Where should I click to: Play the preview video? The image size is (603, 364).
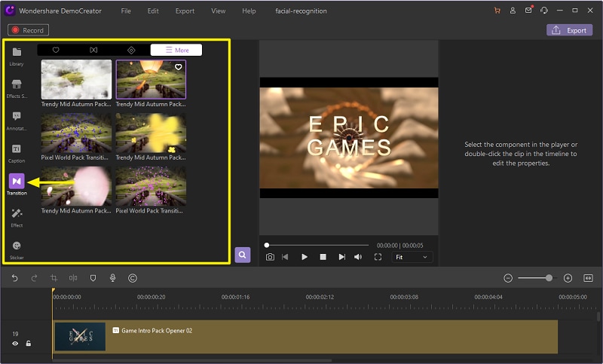[305, 257]
